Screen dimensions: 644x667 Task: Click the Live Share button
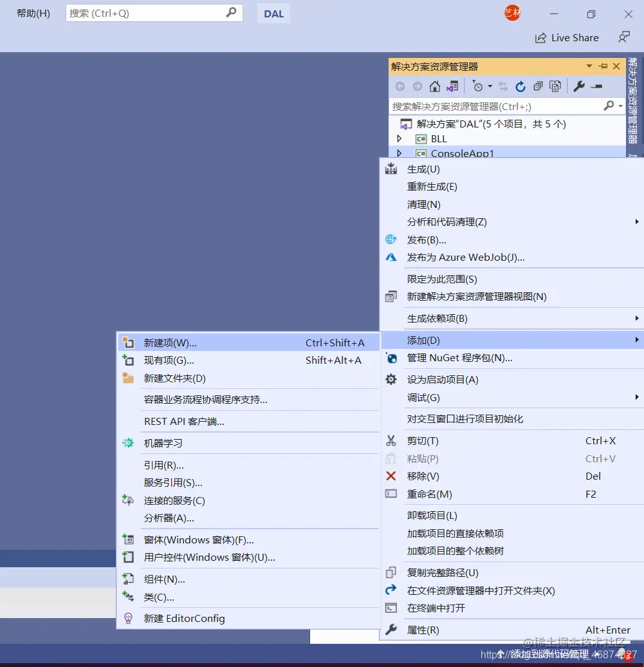566,37
